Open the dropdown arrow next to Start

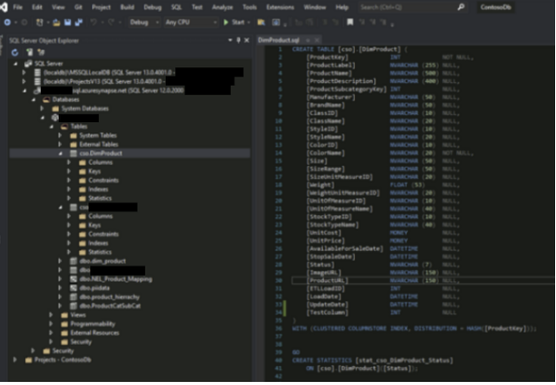point(249,22)
